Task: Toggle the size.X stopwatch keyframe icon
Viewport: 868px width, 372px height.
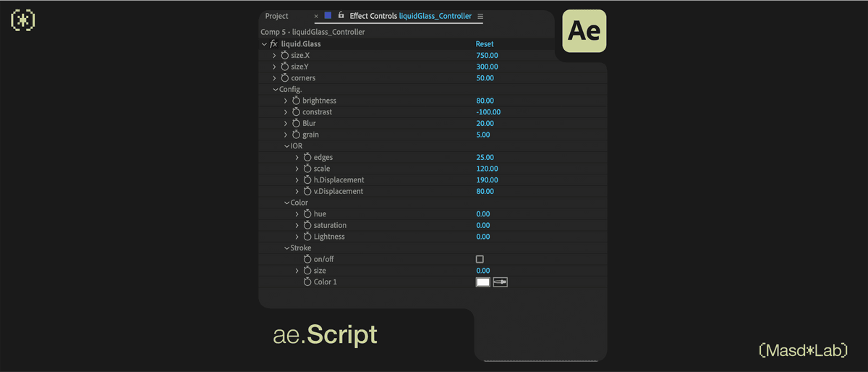Action: coord(285,56)
